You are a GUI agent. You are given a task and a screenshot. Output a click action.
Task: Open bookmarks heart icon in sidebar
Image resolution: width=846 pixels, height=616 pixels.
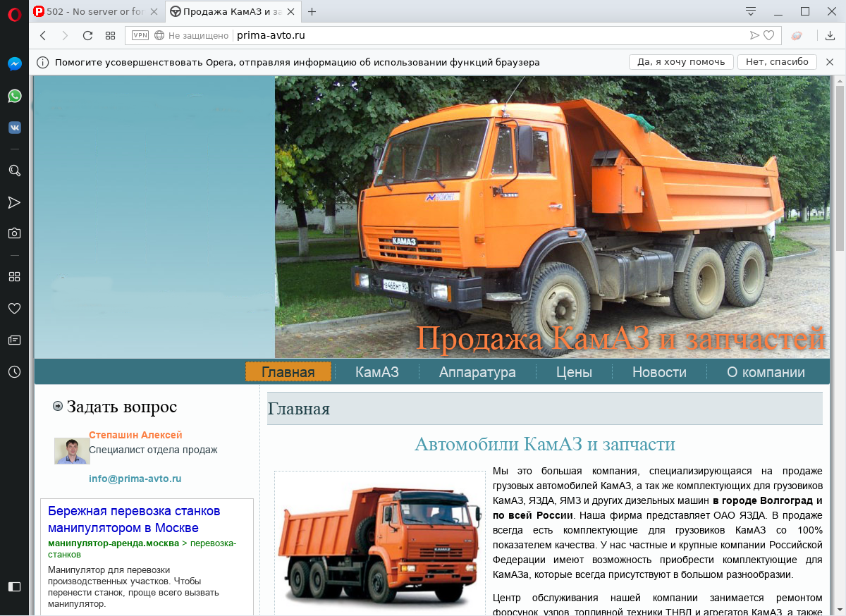(x=14, y=308)
